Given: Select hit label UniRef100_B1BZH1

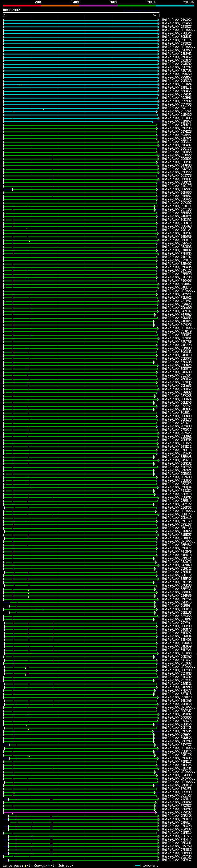Looking at the screenshot, I should (x=177, y=769).
